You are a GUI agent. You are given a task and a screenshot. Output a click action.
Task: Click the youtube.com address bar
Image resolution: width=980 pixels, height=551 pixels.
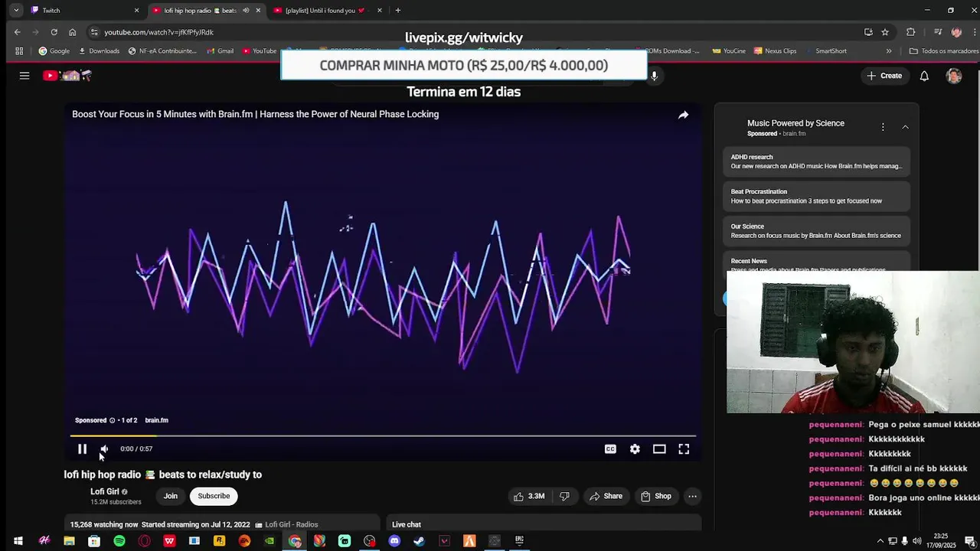coord(475,32)
